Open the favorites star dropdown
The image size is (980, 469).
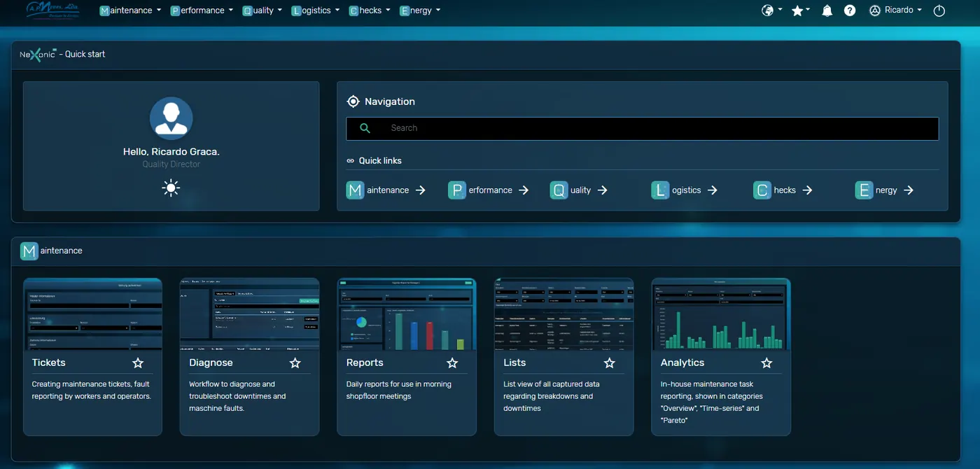[x=800, y=10]
